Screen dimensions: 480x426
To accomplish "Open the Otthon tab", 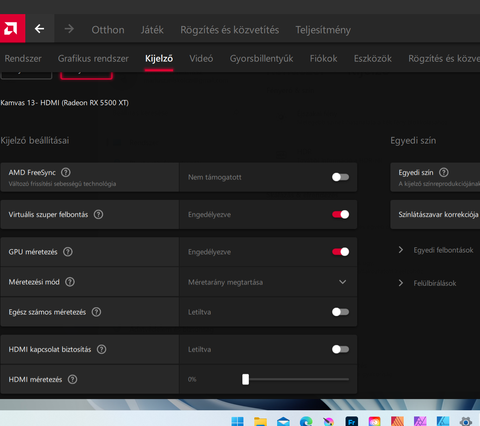I will coord(108,30).
